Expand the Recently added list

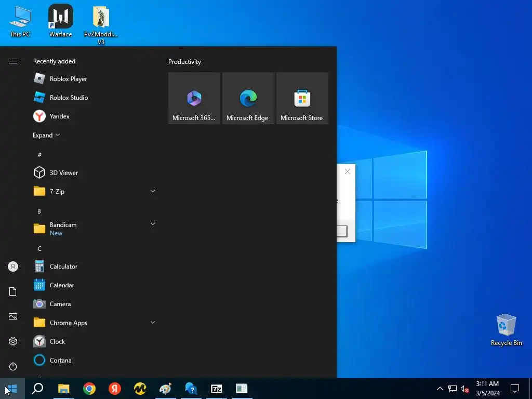point(46,135)
